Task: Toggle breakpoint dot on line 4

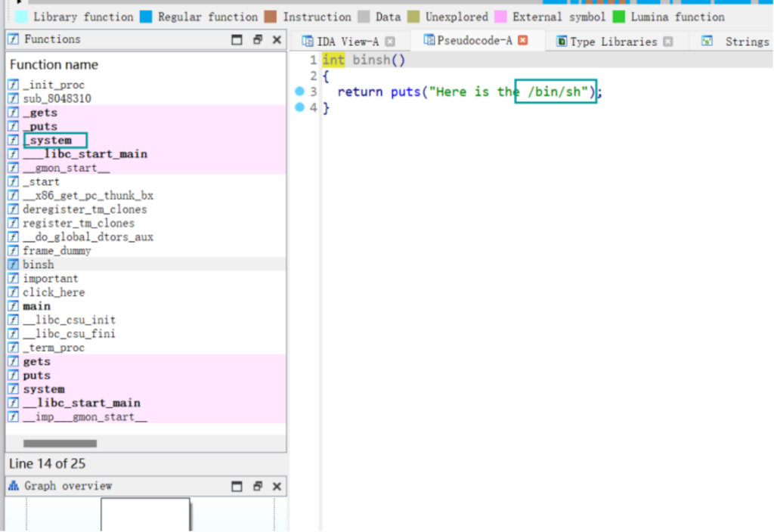Action: [x=299, y=107]
